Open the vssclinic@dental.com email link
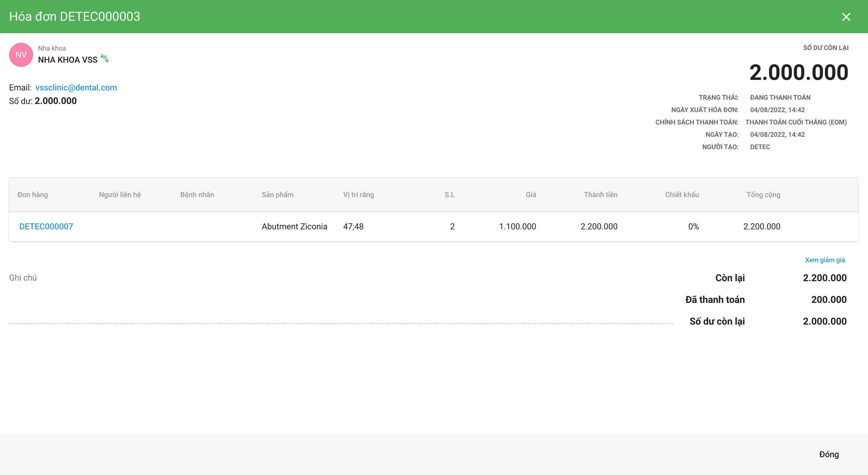868x475 pixels. [x=76, y=87]
